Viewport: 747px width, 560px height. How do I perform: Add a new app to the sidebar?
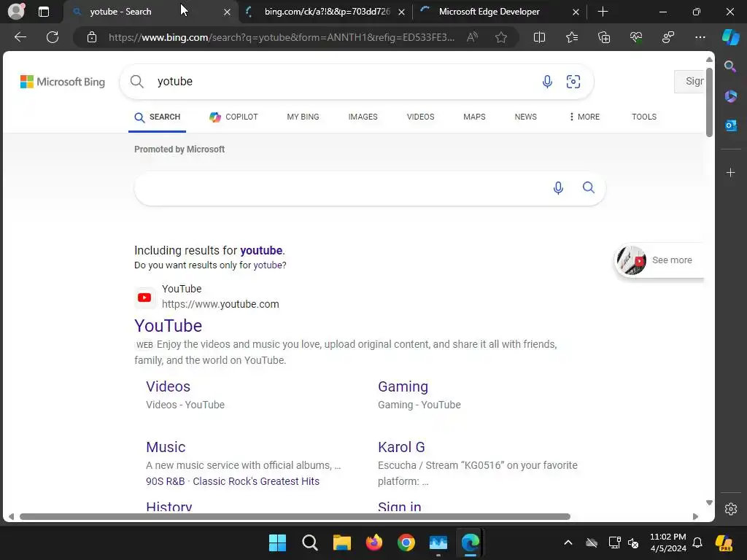pyautogui.click(x=730, y=172)
